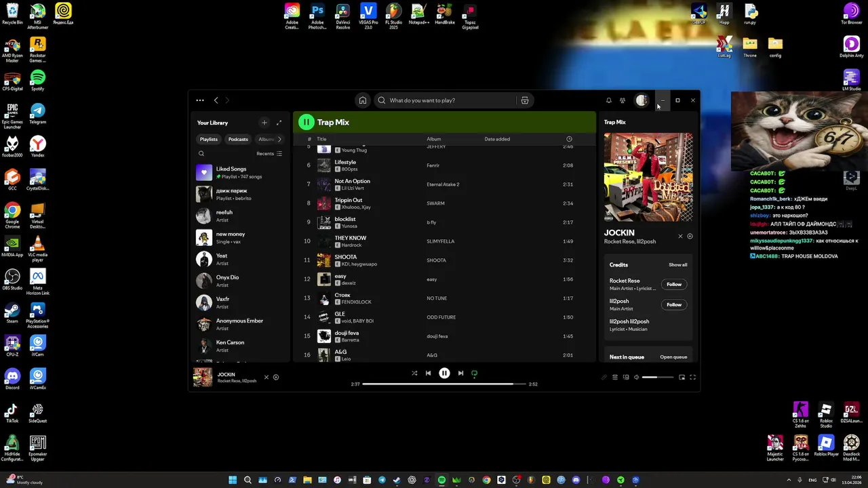Sort tracks by the Title column
The height and width of the screenshot is (488, 868).
click(x=321, y=139)
